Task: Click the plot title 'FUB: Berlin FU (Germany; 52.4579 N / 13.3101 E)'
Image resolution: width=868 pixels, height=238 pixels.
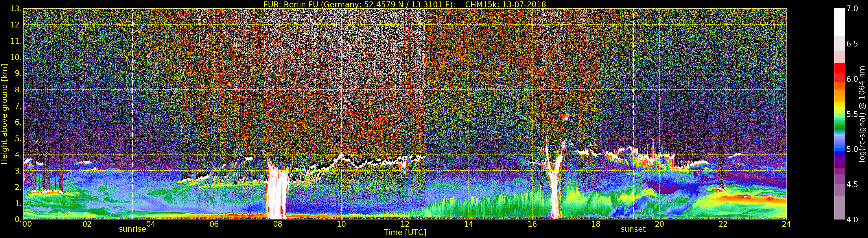Action: (360, 4)
